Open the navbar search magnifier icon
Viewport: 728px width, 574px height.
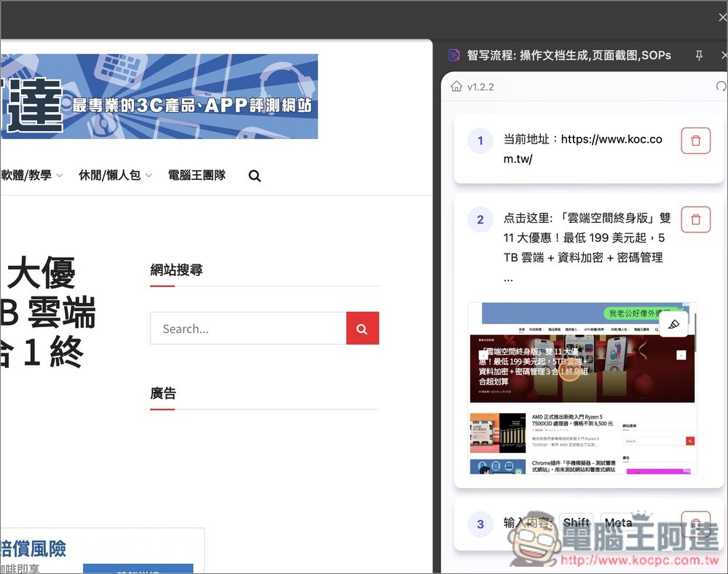pos(254,175)
